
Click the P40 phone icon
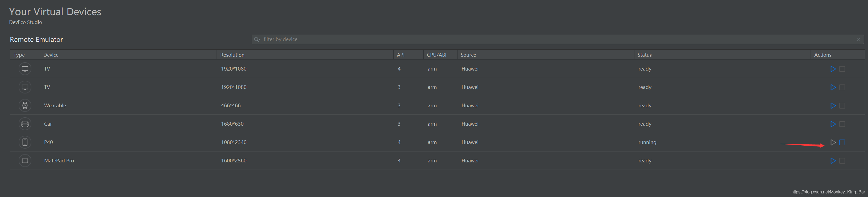[x=25, y=142]
